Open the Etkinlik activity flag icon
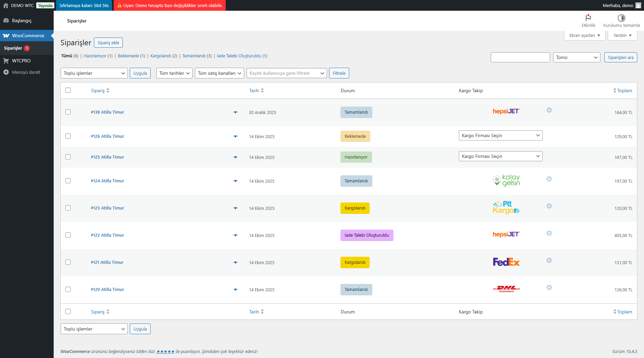This screenshot has width=644, height=358. click(x=588, y=18)
